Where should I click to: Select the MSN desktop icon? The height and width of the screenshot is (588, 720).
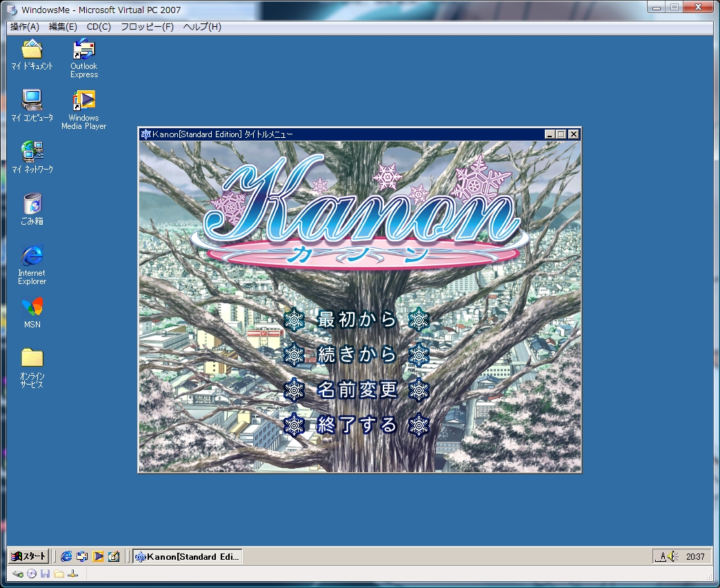pyautogui.click(x=32, y=313)
